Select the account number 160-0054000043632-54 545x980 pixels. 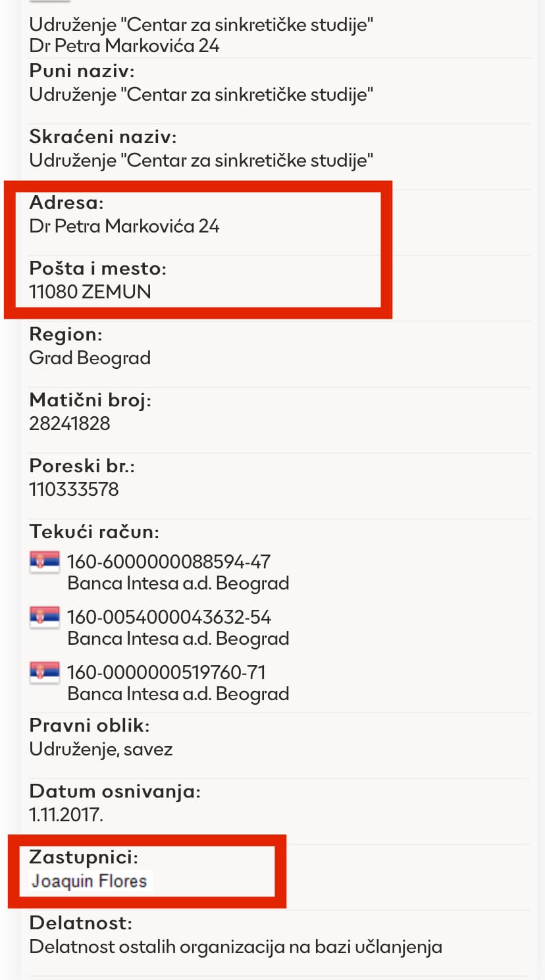pos(169,617)
